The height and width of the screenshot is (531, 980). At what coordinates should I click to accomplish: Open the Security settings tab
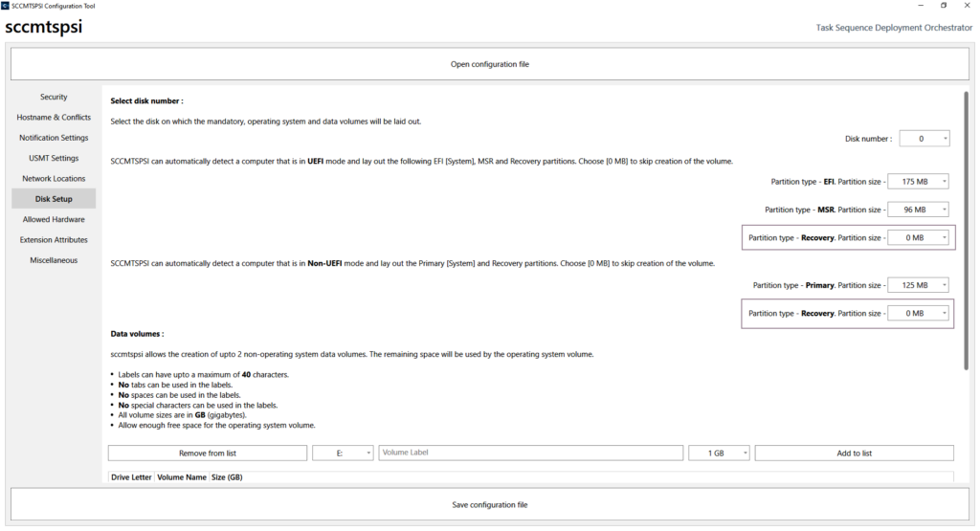pyautogui.click(x=54, y=97)
